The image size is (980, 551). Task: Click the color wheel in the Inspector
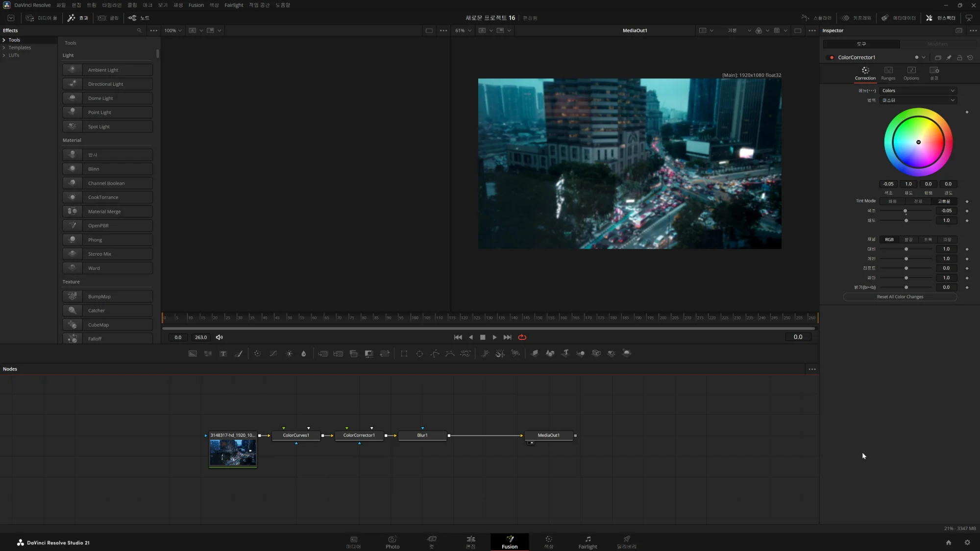point(918,142)
